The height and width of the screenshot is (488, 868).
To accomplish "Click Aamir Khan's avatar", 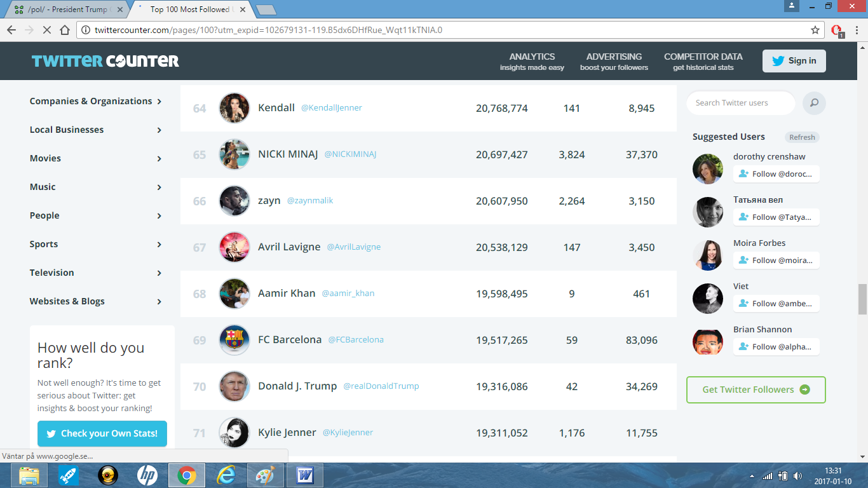I will [x=234, y=294].
